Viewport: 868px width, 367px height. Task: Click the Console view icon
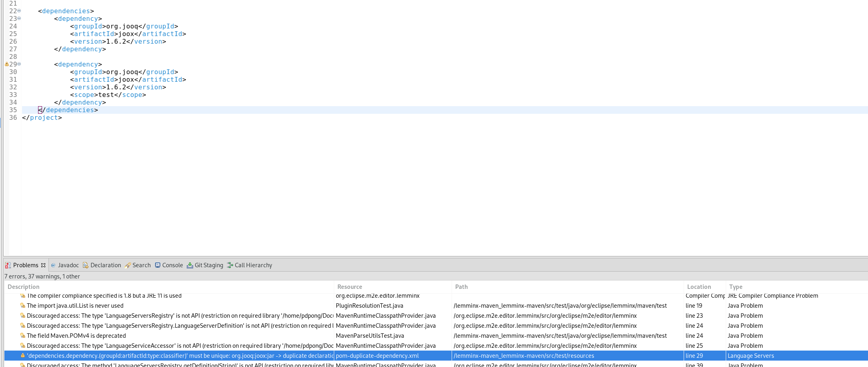pos(157,265)
